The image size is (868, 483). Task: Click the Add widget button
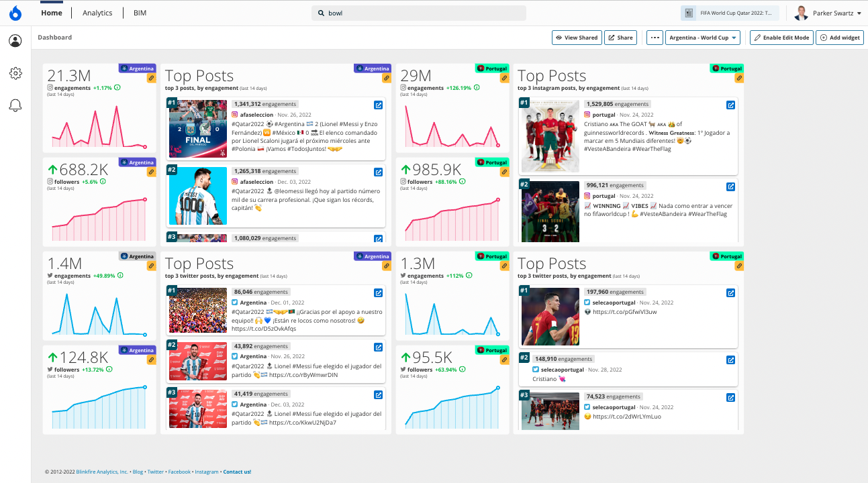point(840,38)
